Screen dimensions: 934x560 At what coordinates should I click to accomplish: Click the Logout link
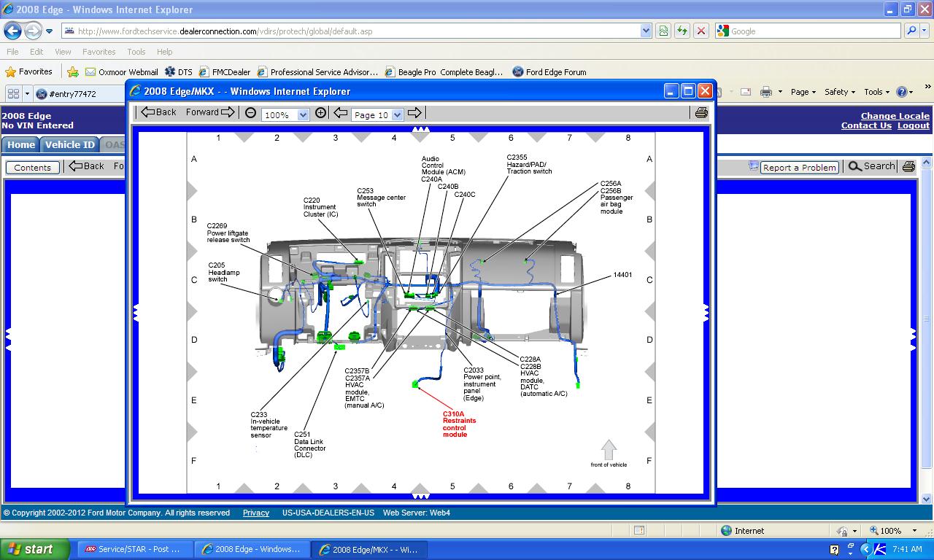pos(914,125)
